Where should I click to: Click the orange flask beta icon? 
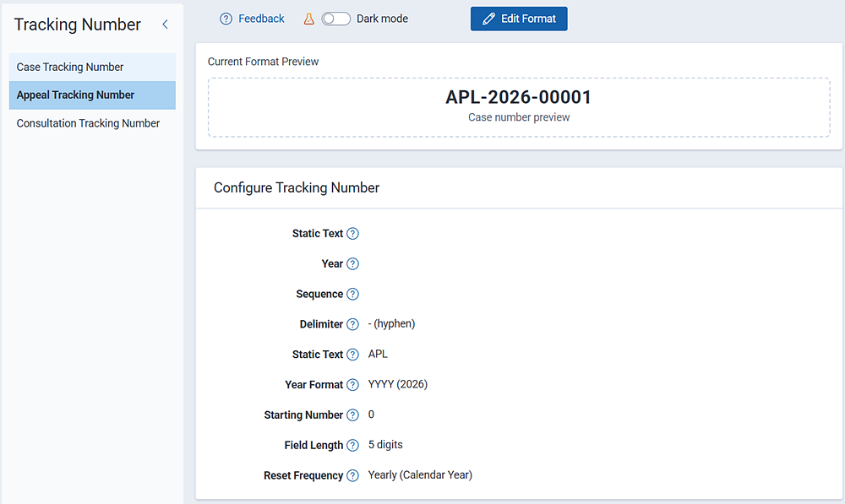point(308,19)
